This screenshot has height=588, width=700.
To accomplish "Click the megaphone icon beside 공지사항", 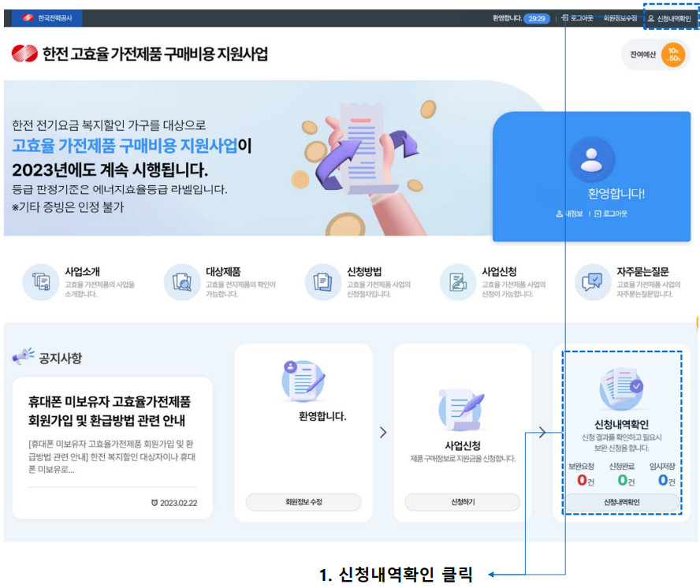I will point(24,355).
